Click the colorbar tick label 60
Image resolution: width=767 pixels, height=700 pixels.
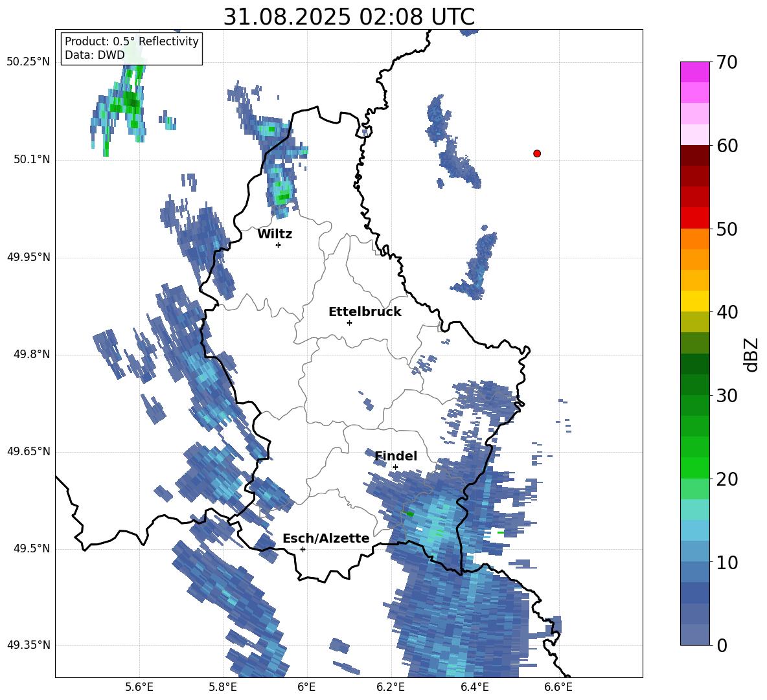[727, 146]
